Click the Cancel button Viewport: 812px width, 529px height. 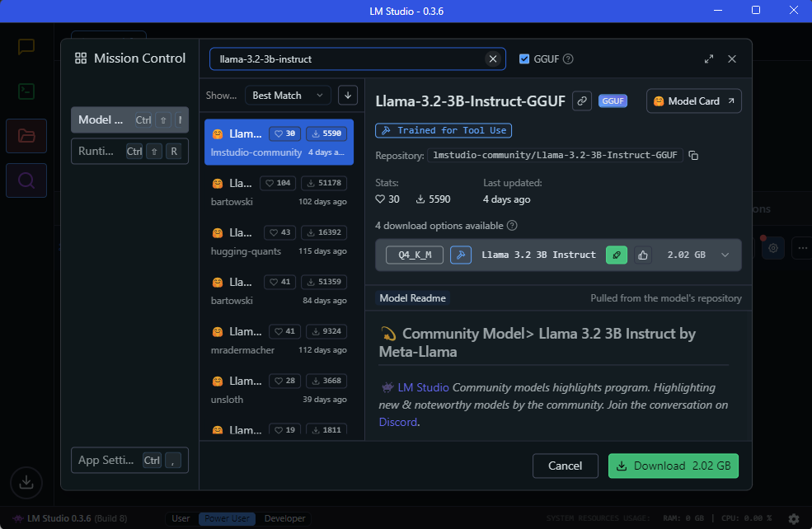pyautogui.click(x=565, y=466)
